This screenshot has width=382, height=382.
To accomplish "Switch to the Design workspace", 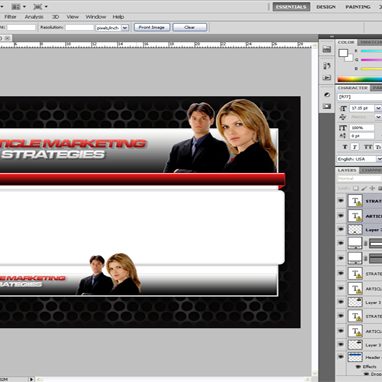I will tap(326, 7).
